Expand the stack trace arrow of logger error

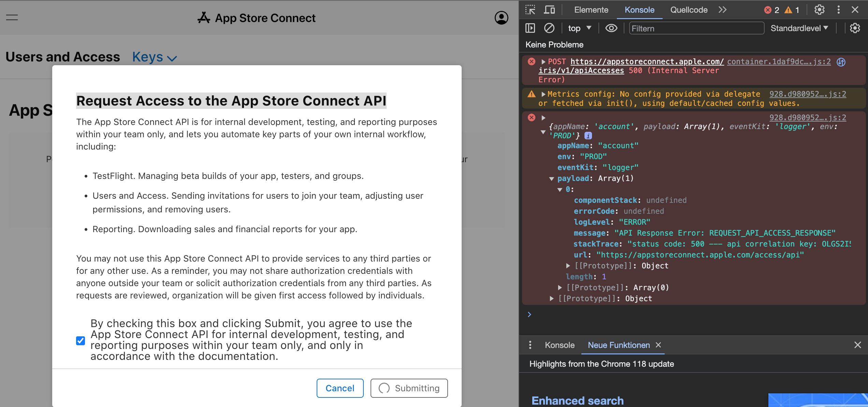(543, 118)
